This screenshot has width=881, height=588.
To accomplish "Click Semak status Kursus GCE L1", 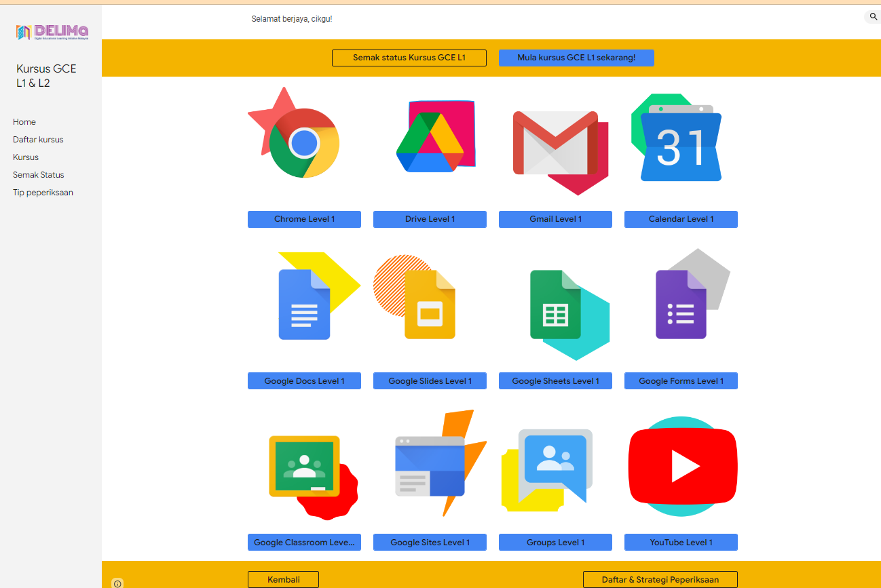I will [409, 58].
